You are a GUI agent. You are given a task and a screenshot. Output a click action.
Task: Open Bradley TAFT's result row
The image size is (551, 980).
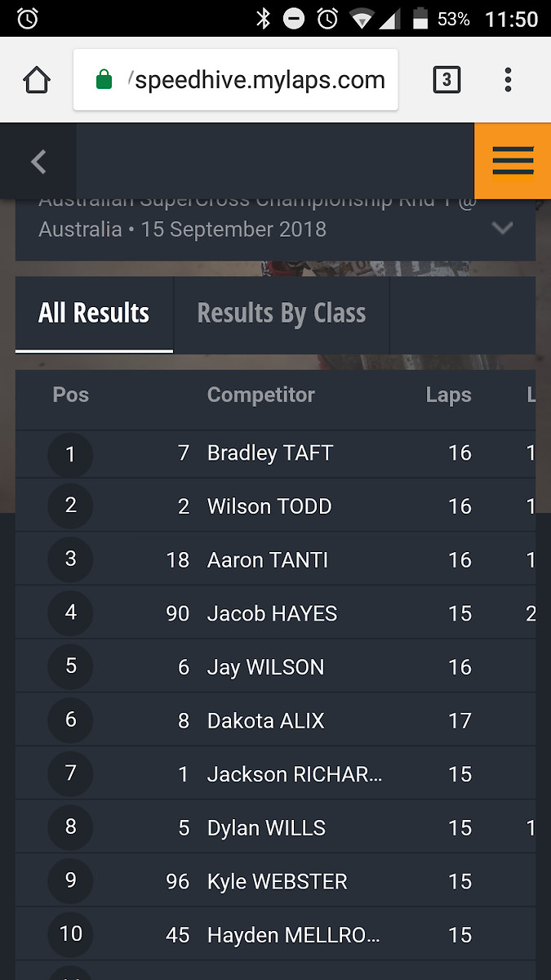[x=275, y=453]
